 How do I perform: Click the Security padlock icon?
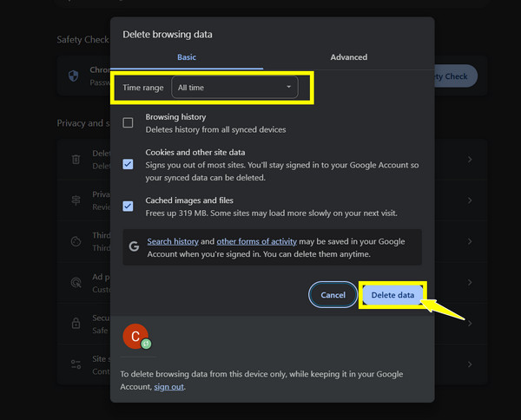[76, 322]
